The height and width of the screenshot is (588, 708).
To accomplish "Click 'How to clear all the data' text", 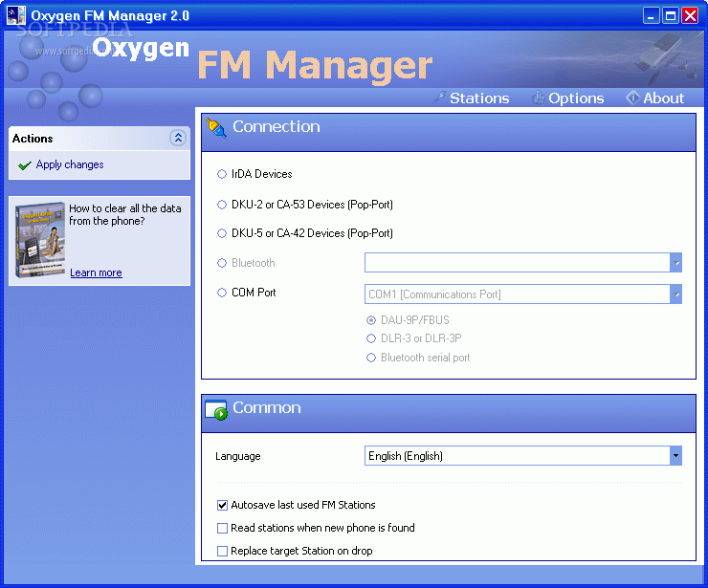I will 125,215.
